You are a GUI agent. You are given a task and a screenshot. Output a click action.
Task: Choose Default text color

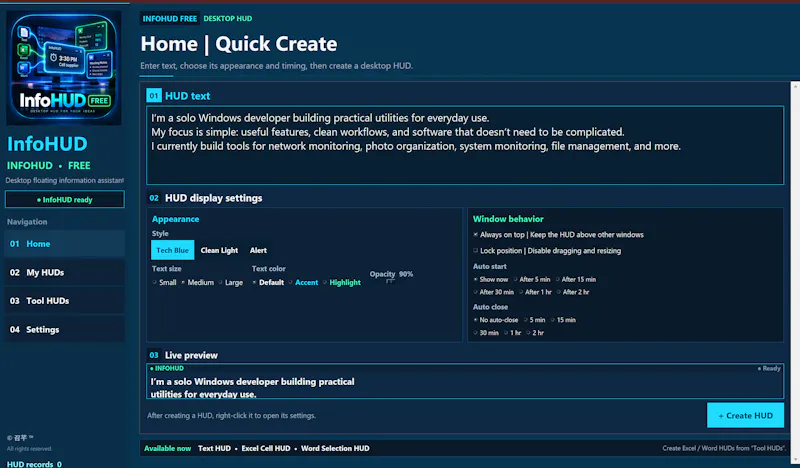268,282
